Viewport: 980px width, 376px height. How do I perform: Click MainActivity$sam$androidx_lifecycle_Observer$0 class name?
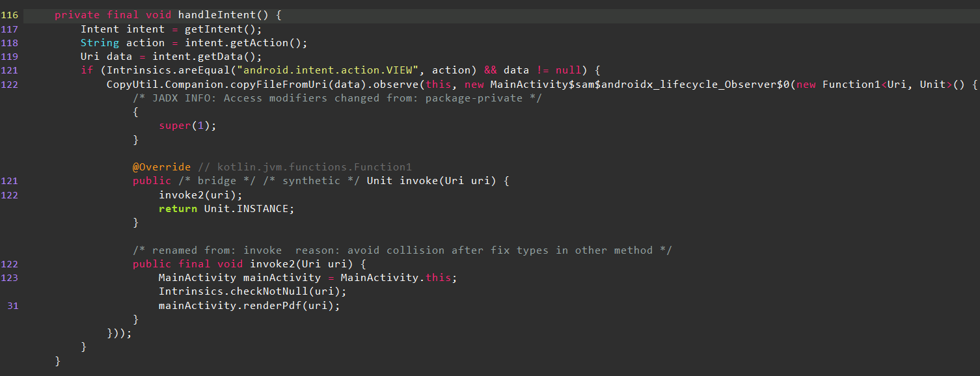coord(640,85)
